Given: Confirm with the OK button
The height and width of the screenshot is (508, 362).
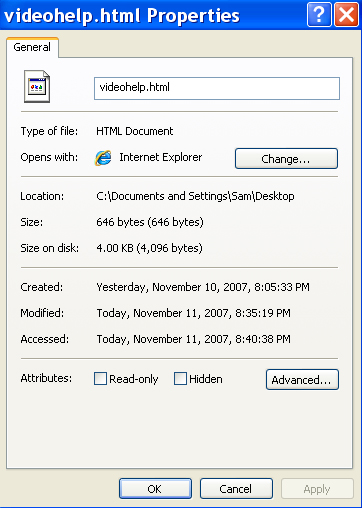Looking at the screenshot, I should click(155, 489).
